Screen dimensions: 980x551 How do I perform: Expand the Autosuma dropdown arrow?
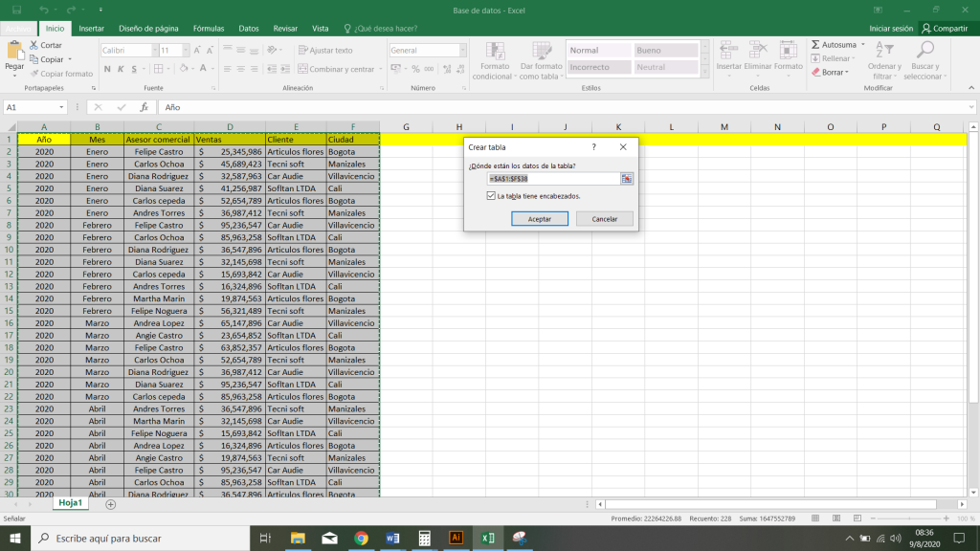(x=863, y=45)
